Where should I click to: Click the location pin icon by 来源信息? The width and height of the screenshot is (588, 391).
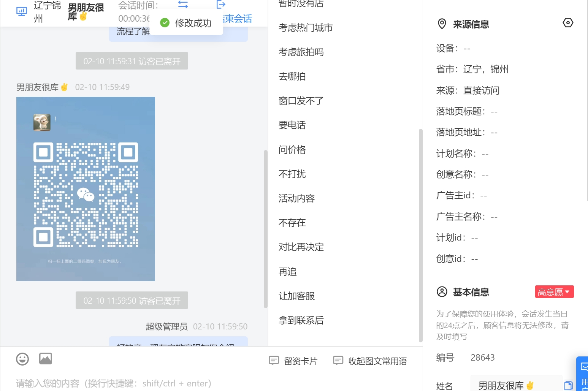pyautogui.click(x=442, y=24)
